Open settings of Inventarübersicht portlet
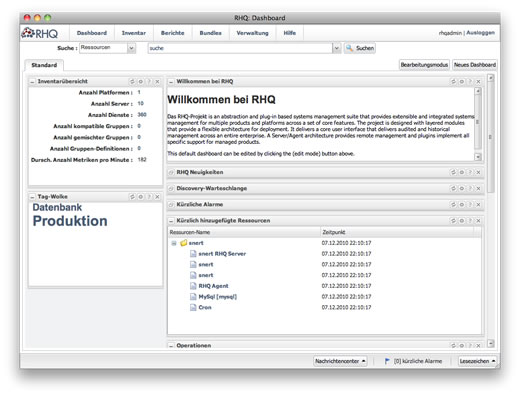This screenshot has width=520, height=396. click(x=141, y=81)
